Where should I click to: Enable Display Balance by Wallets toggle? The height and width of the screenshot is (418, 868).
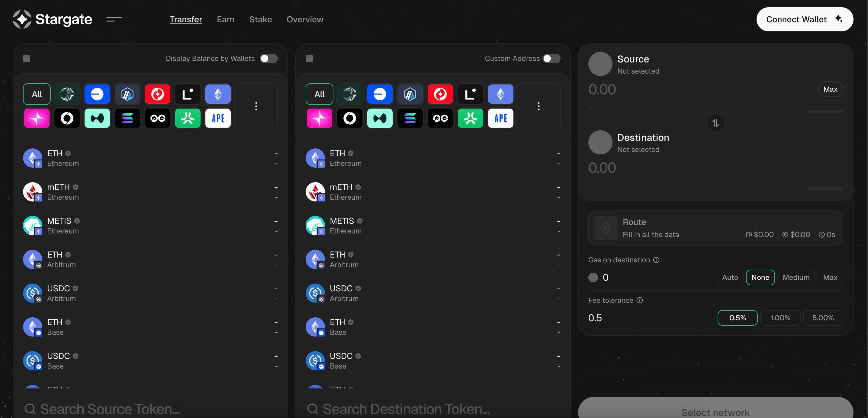268,59
